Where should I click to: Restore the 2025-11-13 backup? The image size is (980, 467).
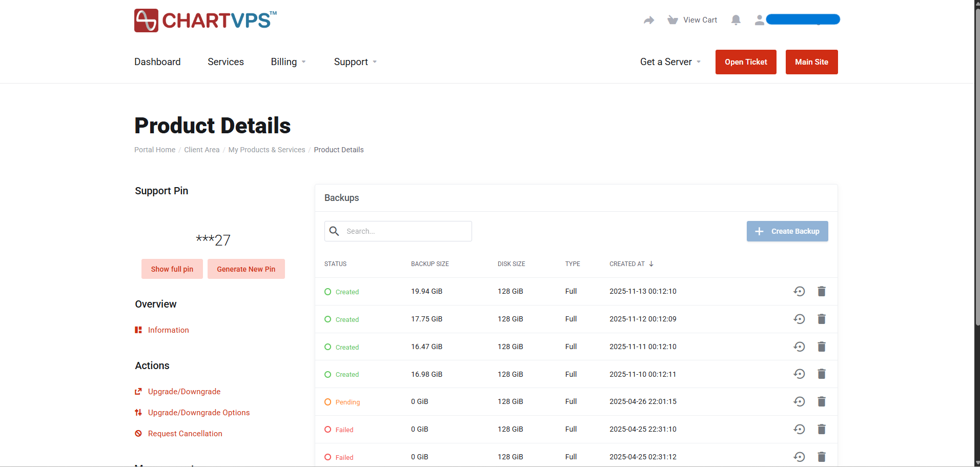tap(799, 292)
